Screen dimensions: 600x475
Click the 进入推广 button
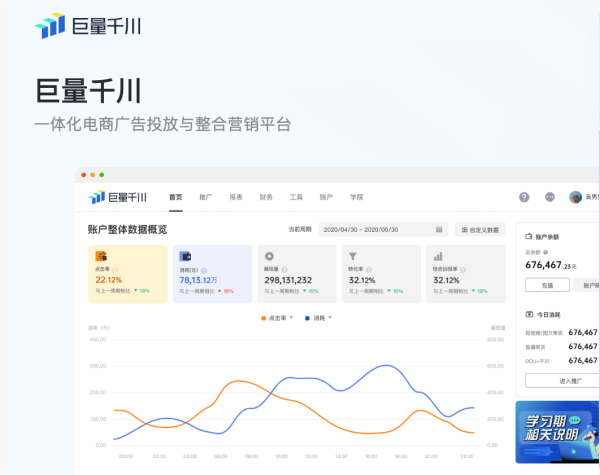(x=562, y=381)
